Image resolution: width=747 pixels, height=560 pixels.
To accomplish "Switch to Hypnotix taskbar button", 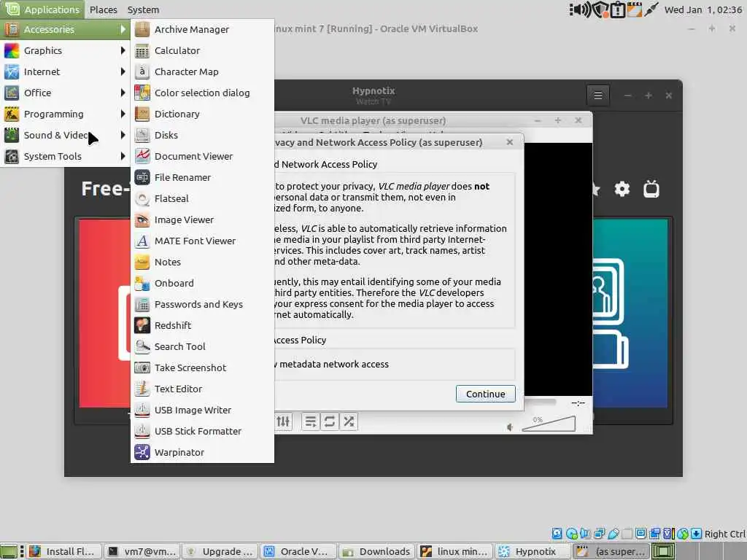I will [533, 551].
